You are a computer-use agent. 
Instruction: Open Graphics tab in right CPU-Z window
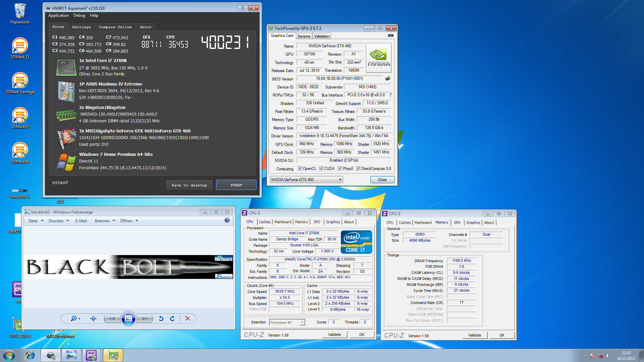pos(473,223)
